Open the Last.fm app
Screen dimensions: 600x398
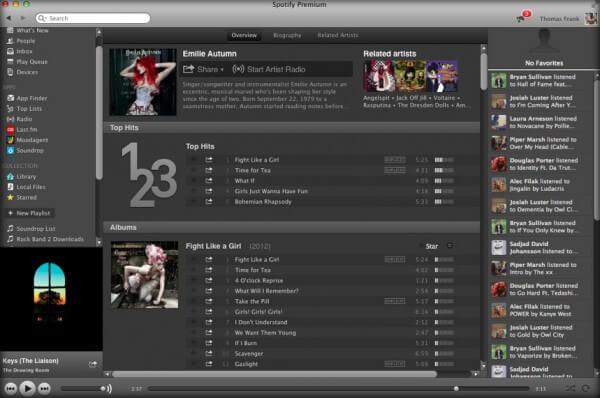[22, 129]
